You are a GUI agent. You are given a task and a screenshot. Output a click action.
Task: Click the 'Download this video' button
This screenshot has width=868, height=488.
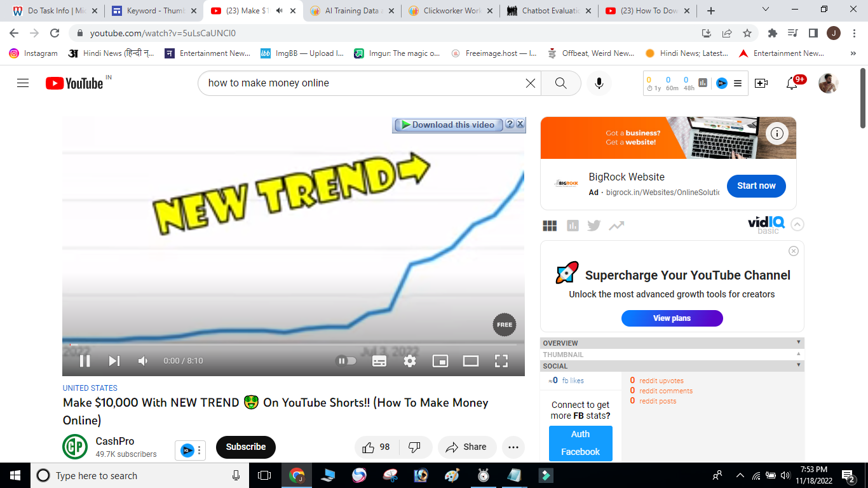click(449, 125)
